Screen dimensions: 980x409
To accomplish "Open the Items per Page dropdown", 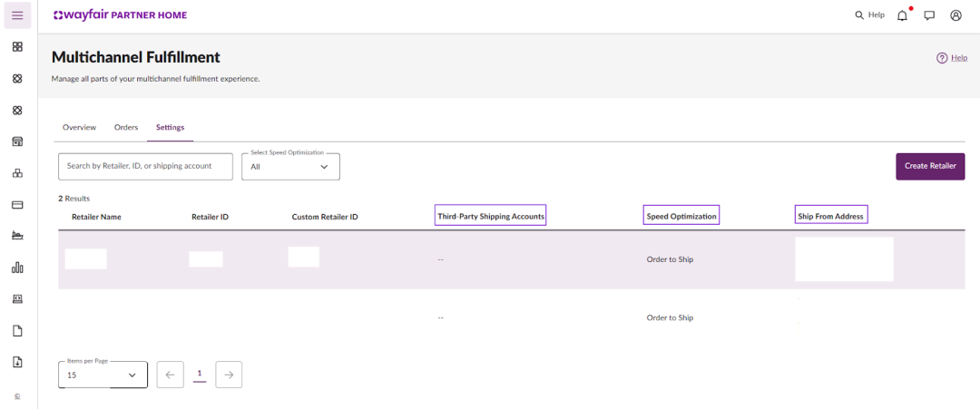I will click(x=103, y=375).
